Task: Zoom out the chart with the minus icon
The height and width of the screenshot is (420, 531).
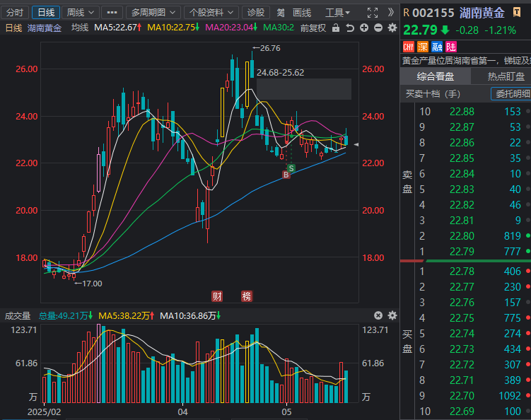Action: (378, 28)
